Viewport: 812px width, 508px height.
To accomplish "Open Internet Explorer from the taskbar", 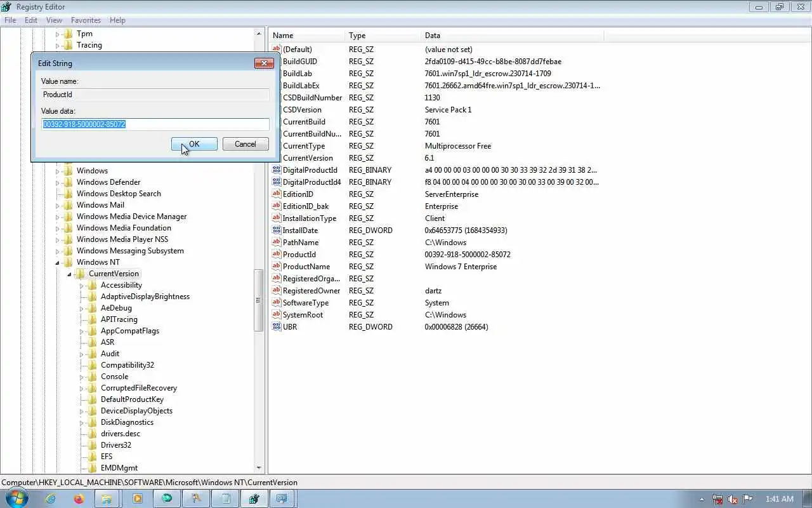I will (x=50, y=498).
